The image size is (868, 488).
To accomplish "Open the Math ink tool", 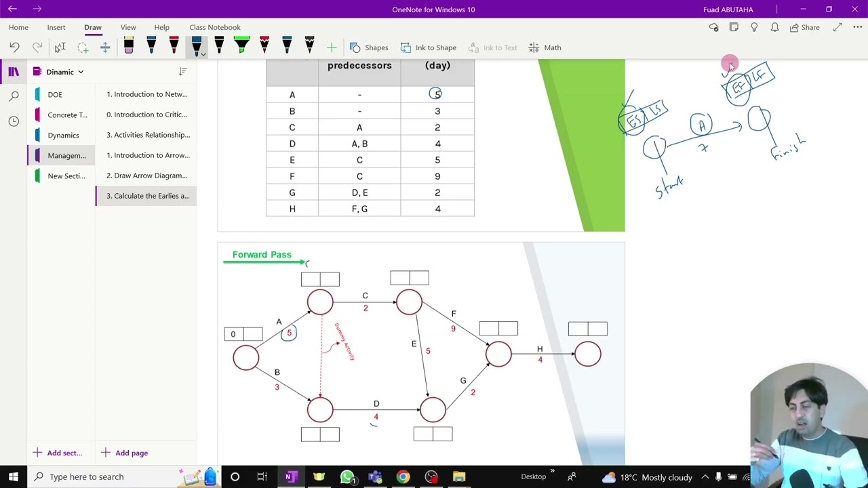I will click(545, 47).
